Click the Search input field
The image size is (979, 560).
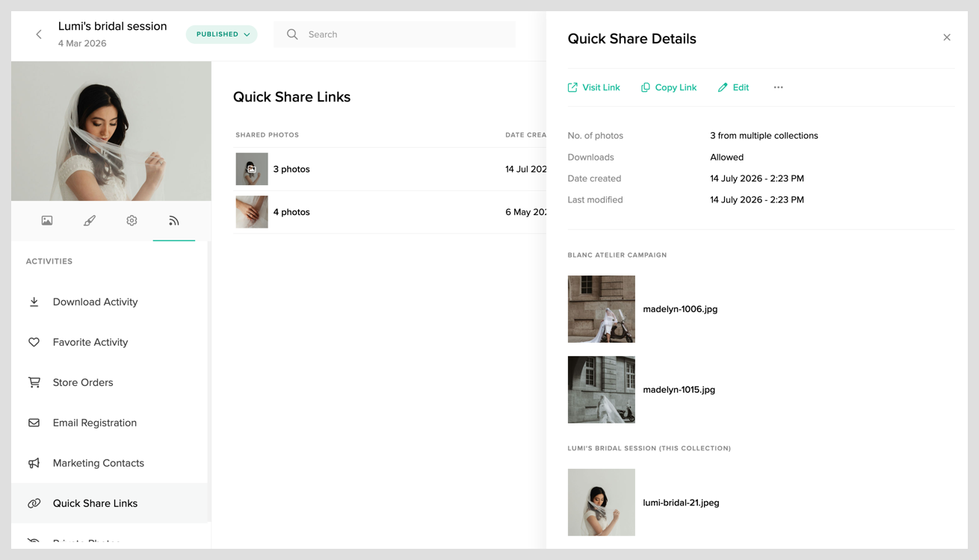point(395,34)
